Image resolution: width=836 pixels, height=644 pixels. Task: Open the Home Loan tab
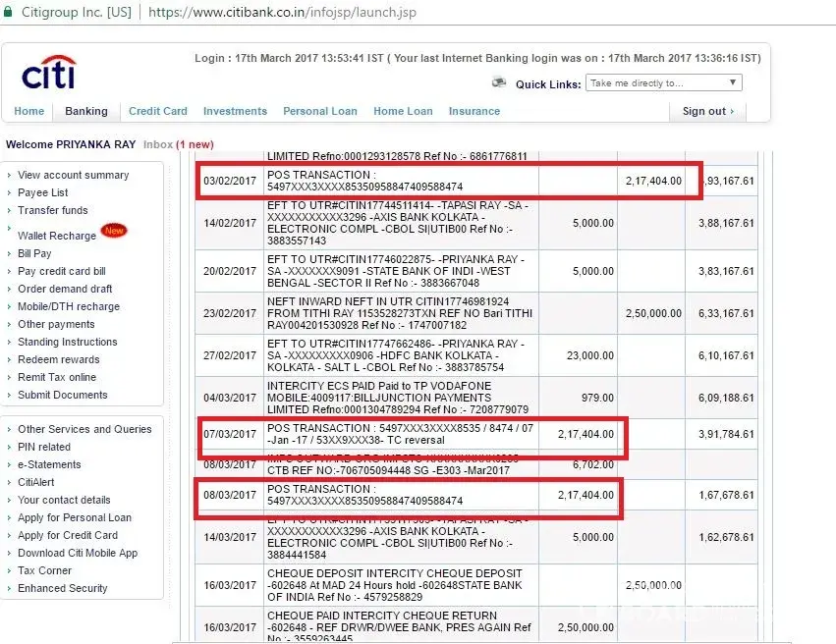(x=403, y=112)
